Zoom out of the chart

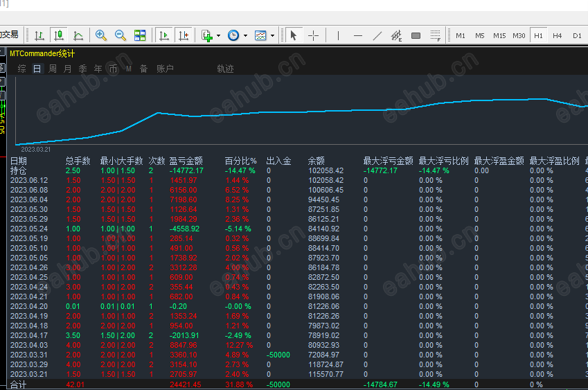(121, 35)
